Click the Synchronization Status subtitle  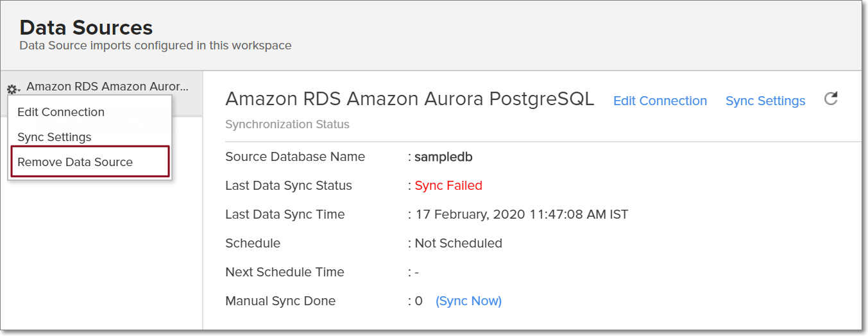pos(287,124)
